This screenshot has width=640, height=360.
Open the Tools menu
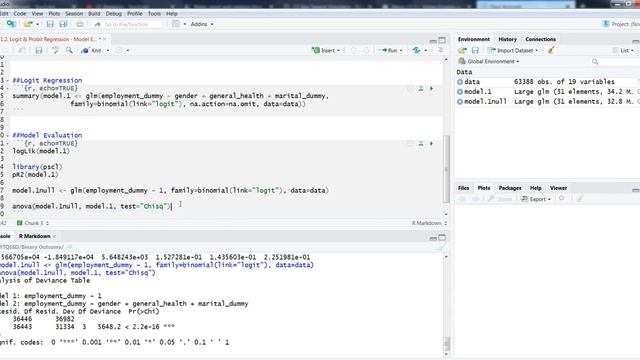(x=154, y=13)
